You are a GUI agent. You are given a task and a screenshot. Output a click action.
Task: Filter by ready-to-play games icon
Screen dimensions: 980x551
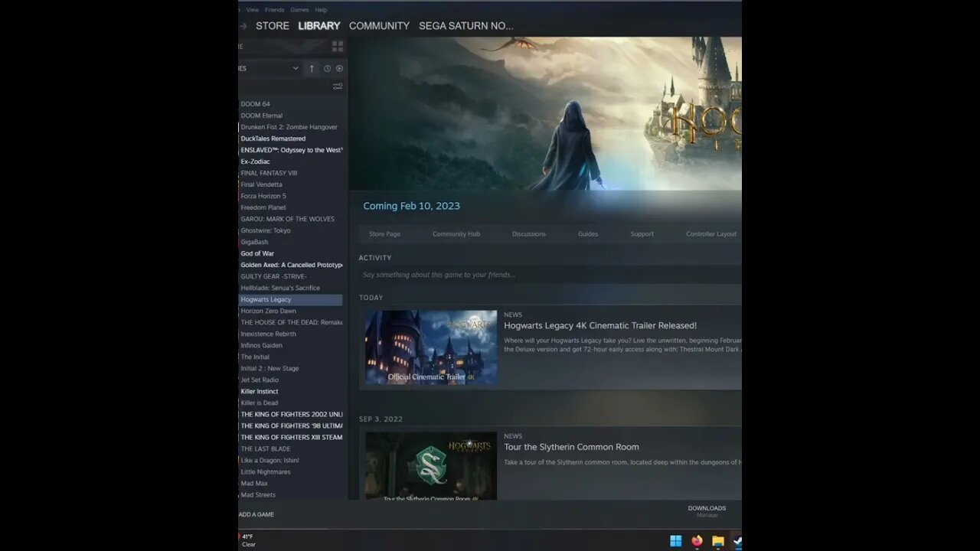tap(339, 68)
